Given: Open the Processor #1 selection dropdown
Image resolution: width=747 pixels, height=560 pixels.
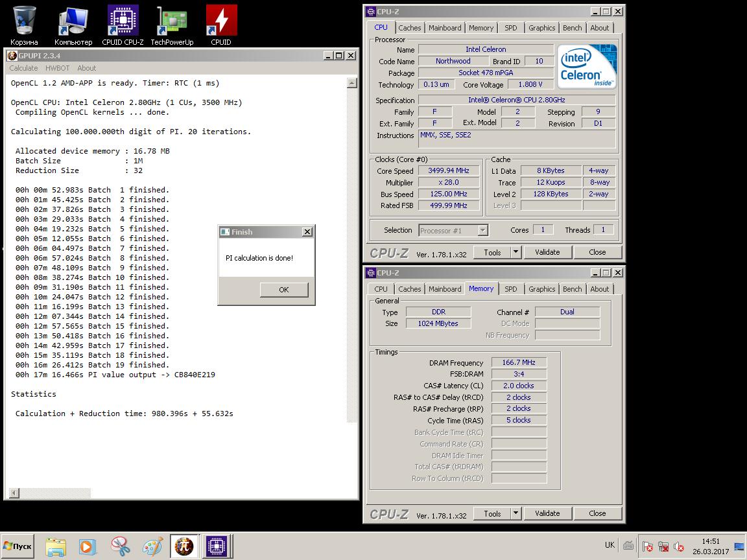Looking at the screenshot, I should tap(453, 231).
